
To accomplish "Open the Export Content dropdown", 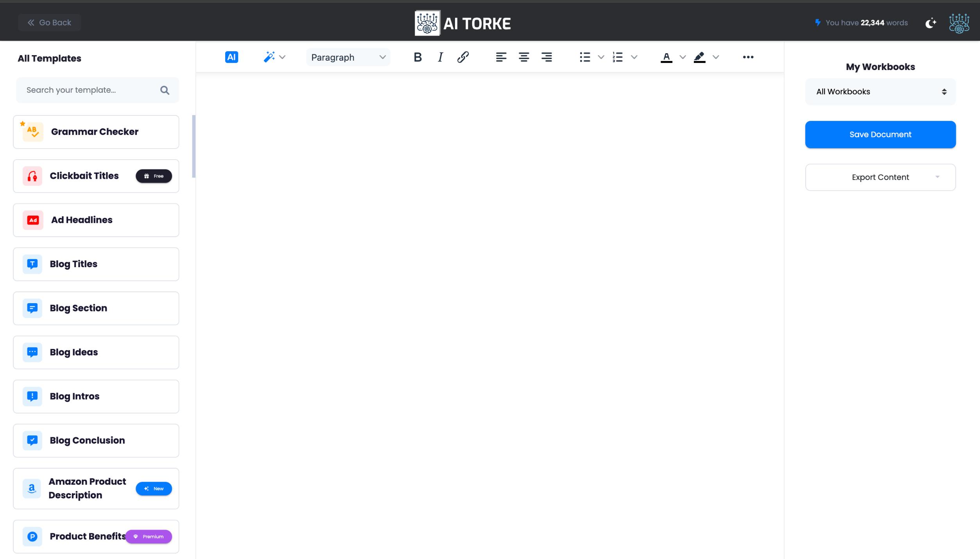I will pyautogui.click(x=880, y=177).
